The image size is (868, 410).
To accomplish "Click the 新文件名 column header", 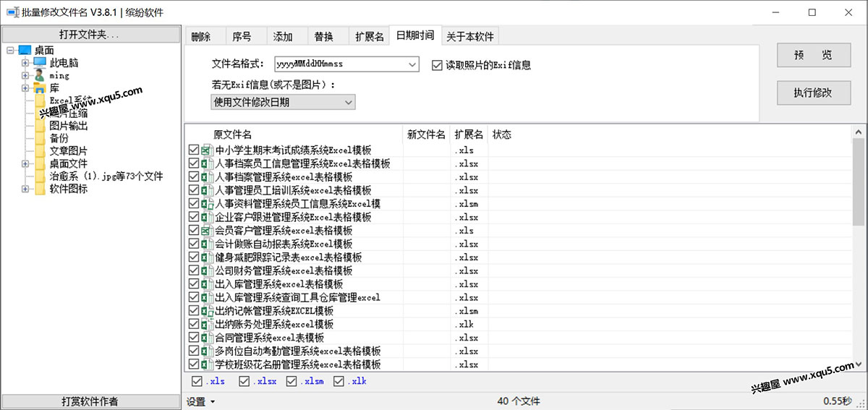I will pos(427,134).
